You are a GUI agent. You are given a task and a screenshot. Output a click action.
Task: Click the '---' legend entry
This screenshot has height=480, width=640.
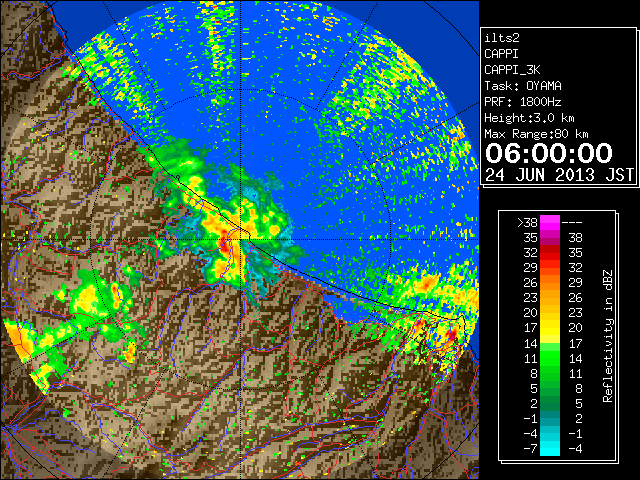coord(572,222)
